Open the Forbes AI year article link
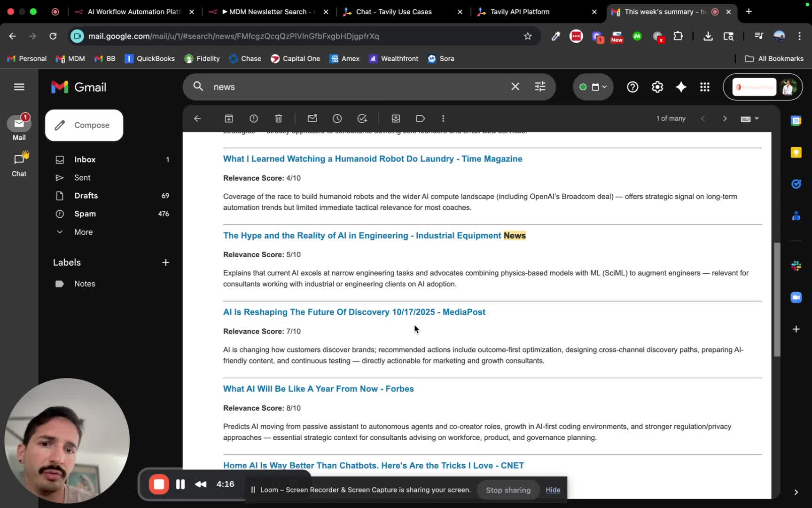The image size is (812, 508). click(319, 389)
